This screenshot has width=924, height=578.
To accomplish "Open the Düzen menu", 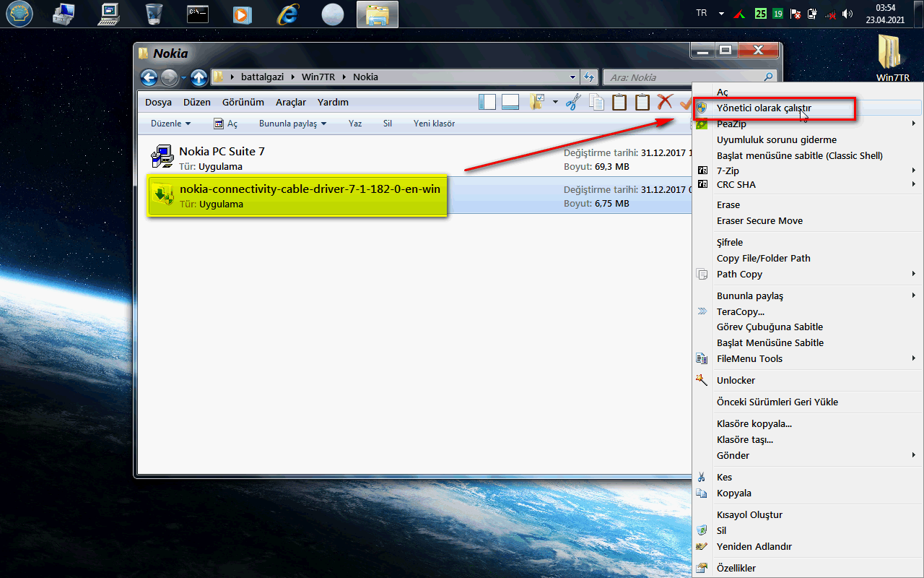I will pos(196,102).
